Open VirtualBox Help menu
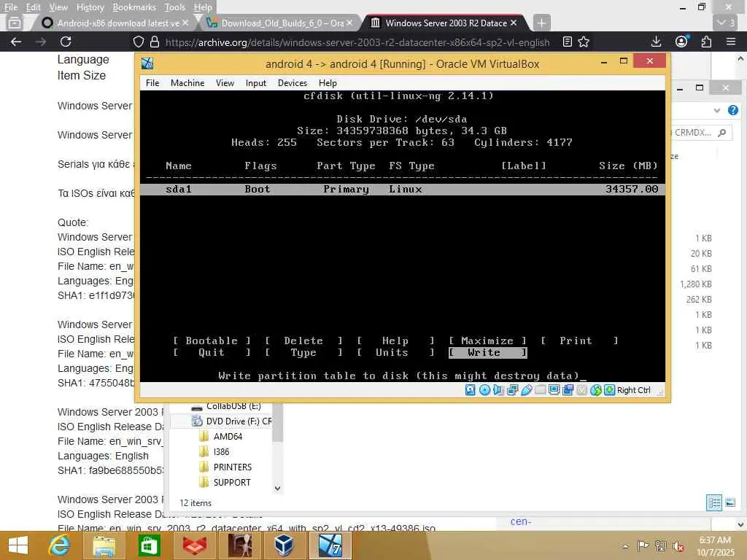Viewport: 747px width, 560px height. (328, 83)
